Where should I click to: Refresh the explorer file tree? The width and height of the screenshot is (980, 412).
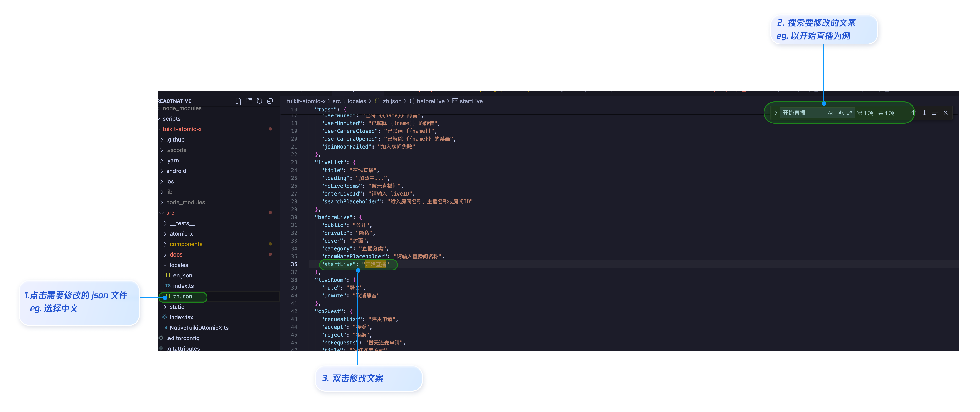259,101
